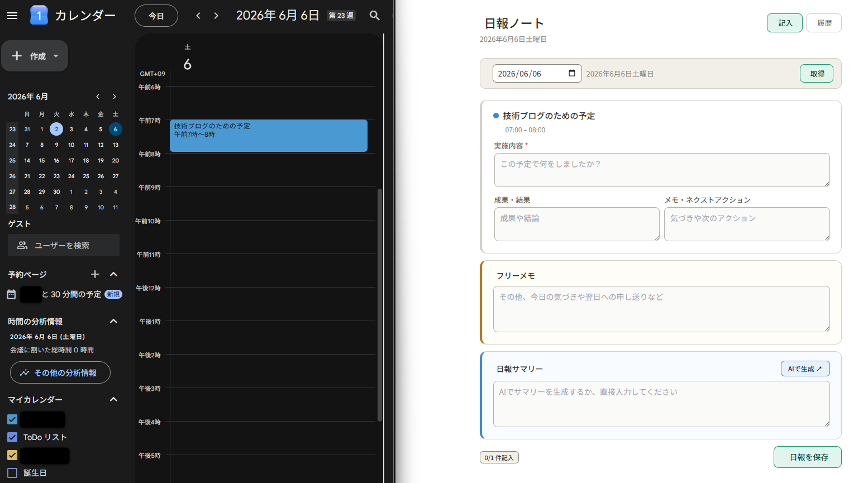Show previous month in mini calendar
The height and width of the screenshot is (483, 868).
(x=98, y=97)
